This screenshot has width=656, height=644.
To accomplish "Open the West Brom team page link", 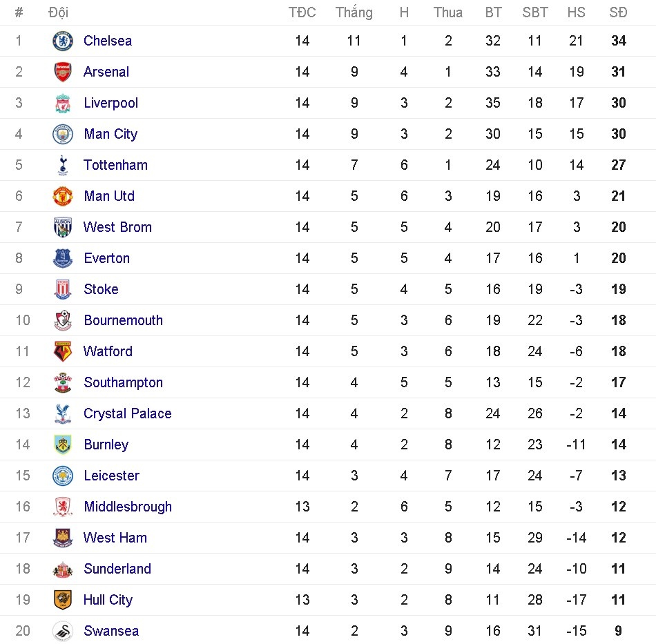I will point(117,227).
